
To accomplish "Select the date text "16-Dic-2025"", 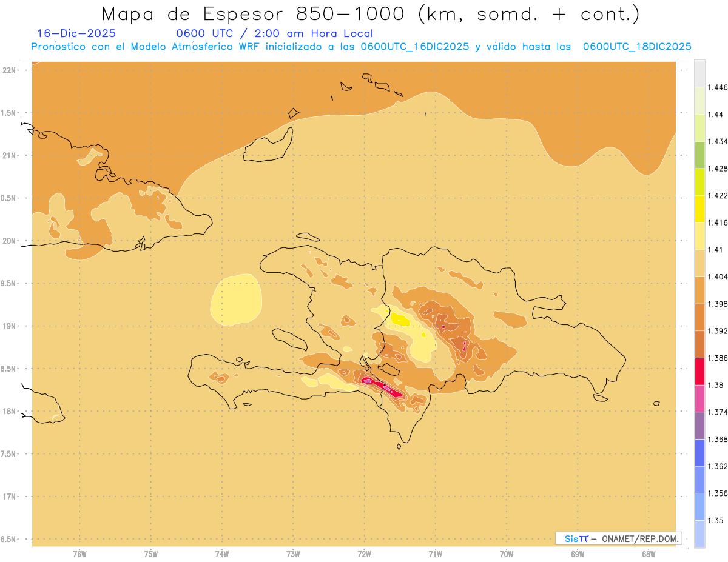I will point(76,34).
